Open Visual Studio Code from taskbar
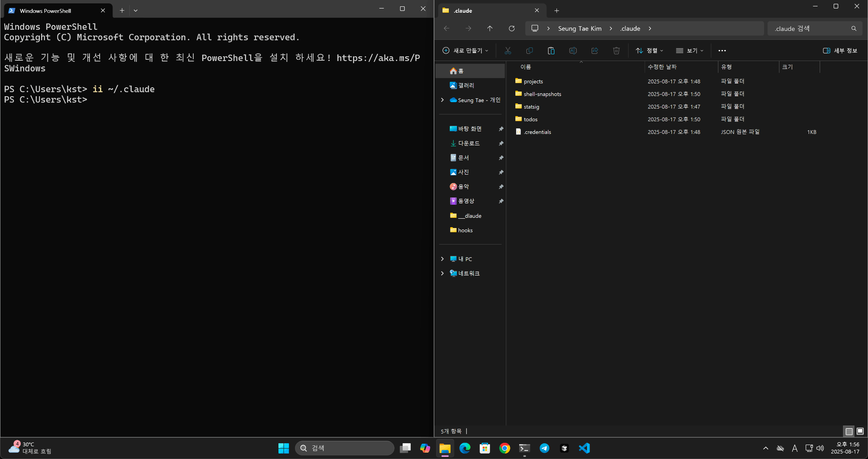Image resolution: width=868 pixels, height=459 pixels. tap(584, 448)
